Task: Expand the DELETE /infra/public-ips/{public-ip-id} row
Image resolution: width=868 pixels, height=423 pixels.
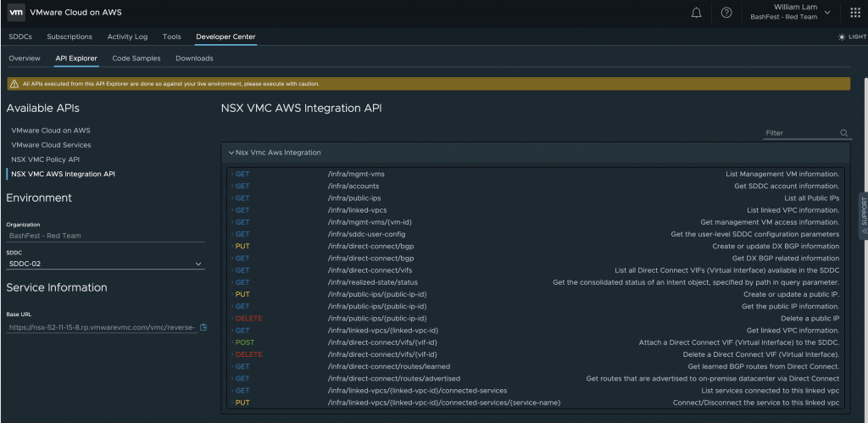Action: (x=249, y=318)
